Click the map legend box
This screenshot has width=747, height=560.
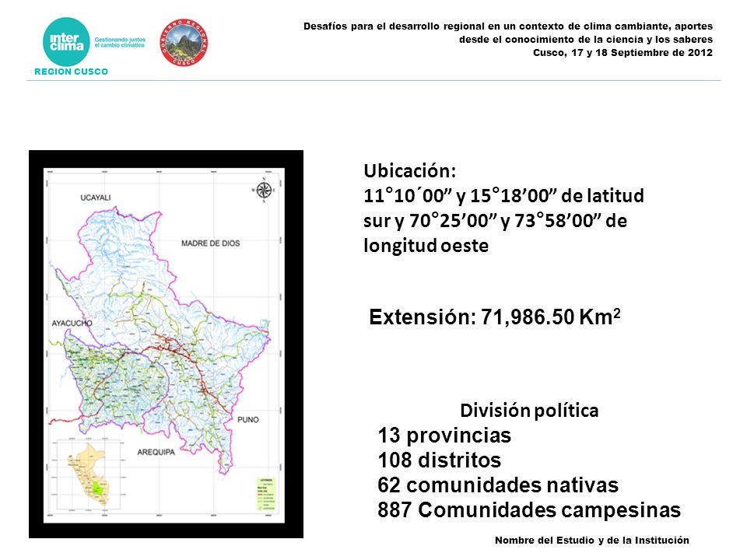(x=266, y=494)
